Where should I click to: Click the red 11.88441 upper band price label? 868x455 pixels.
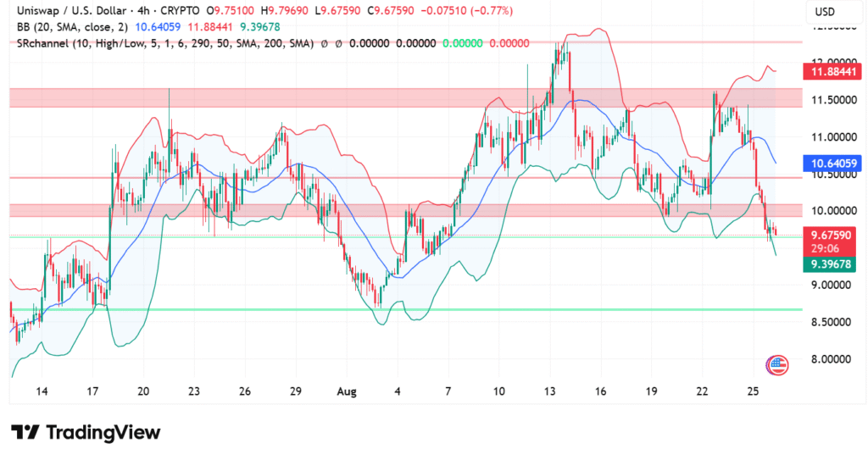click(x=833, y=71)
